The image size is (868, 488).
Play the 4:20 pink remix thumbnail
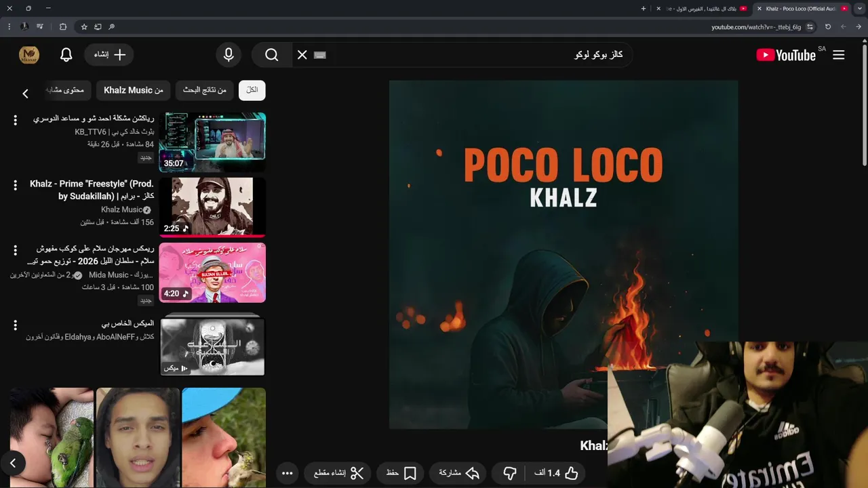212,272
